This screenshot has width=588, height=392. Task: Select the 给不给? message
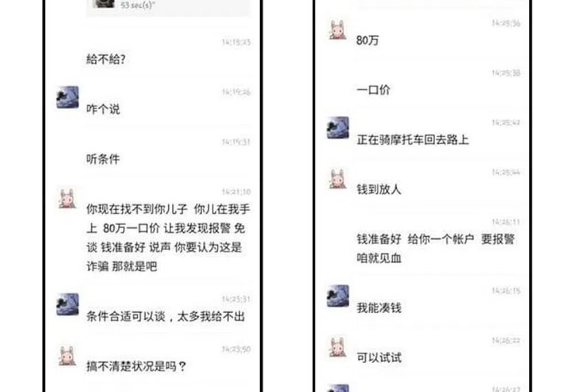click(106, 59)
